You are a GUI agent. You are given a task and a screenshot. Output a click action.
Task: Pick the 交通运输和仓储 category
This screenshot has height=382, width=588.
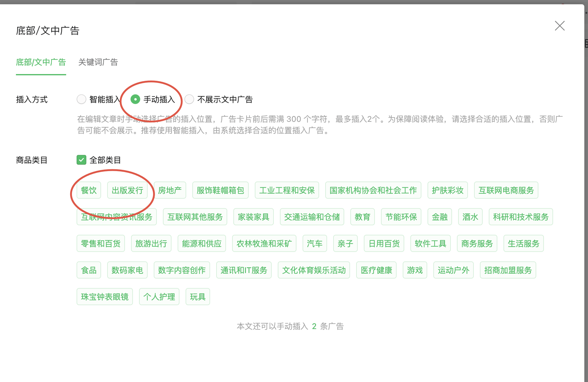312,217
